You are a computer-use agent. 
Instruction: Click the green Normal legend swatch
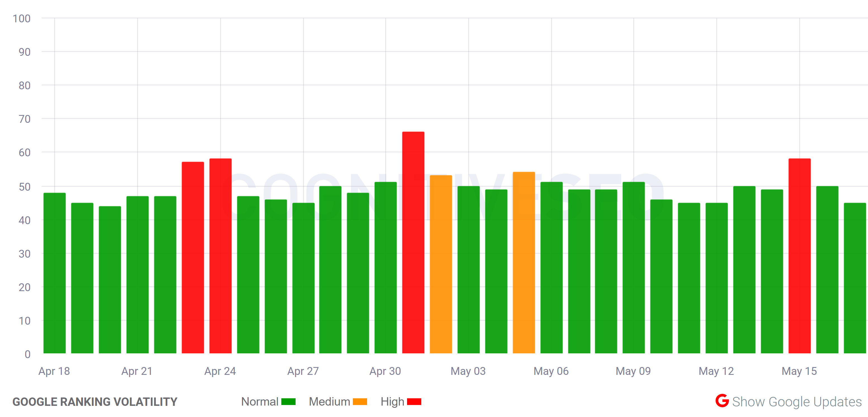[289, 402]
